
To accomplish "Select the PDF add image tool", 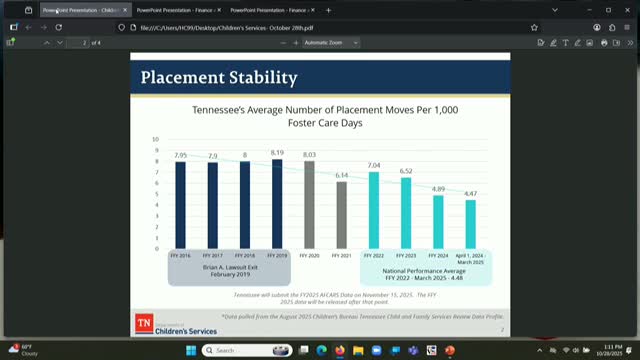I will pyautogui.click(x=590, y=42).
